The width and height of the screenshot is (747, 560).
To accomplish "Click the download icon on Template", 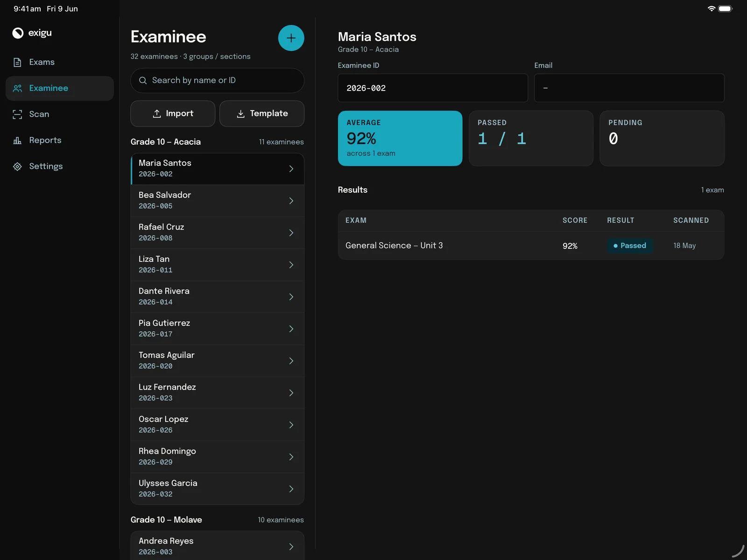I will [x=240, y=113].
